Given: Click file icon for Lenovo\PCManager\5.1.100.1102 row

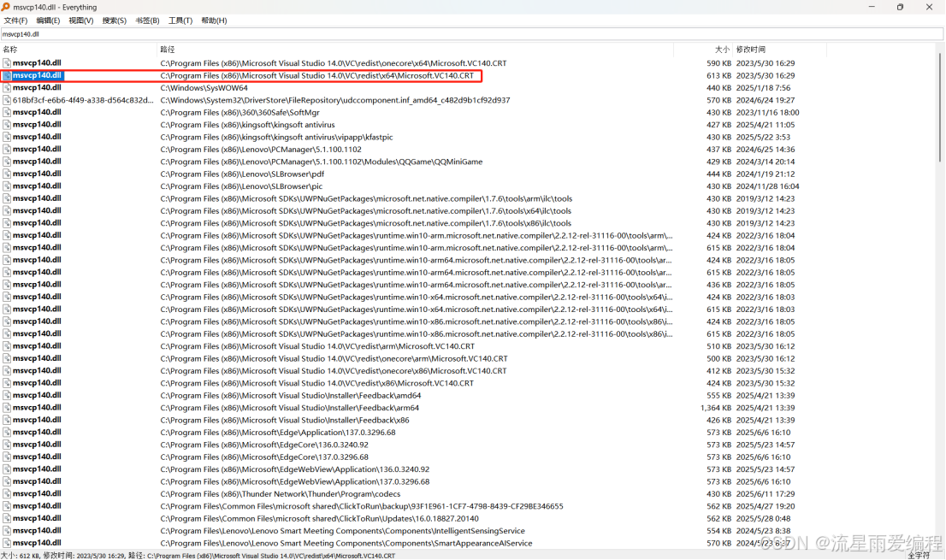Looking at the screenshot, I should 7,149.
